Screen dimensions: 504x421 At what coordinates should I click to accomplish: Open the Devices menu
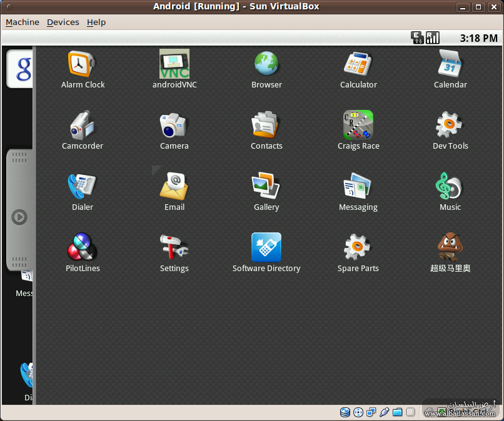pyautogui.click(x=63, y=22)
